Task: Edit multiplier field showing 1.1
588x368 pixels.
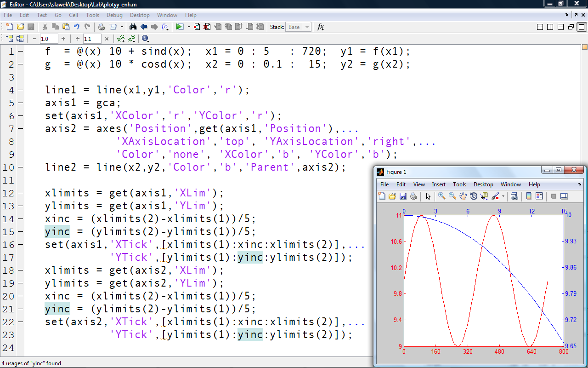Action: [x=92, y=39]
